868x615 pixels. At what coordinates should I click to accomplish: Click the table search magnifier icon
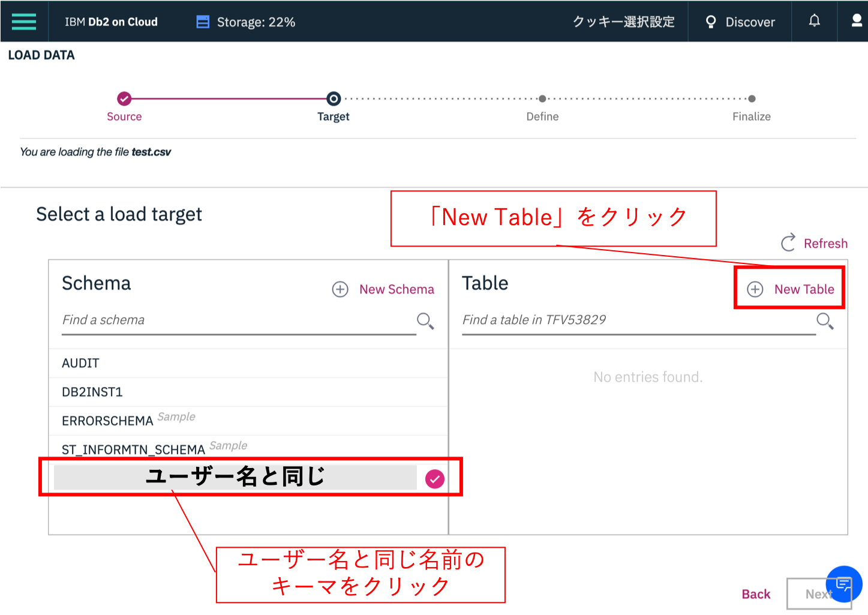coord(825,322)
